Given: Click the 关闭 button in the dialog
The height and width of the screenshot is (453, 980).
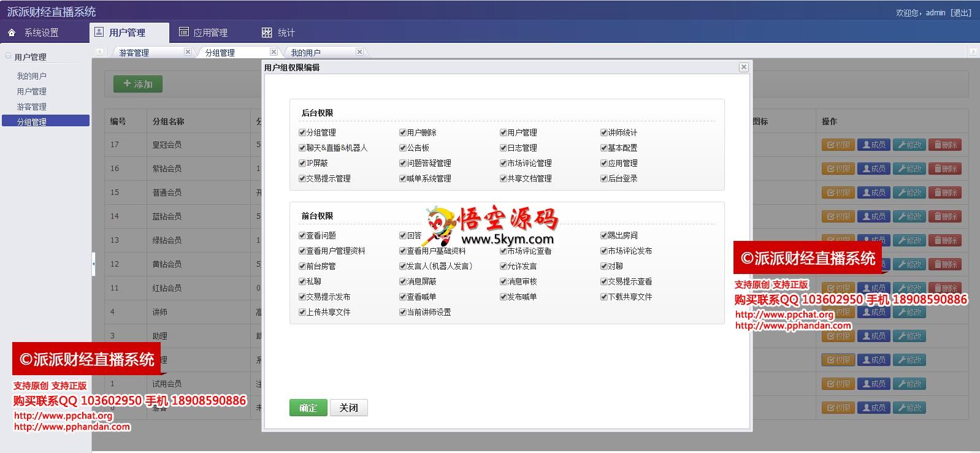Looking at the screenshot, I should click(349, 408).
